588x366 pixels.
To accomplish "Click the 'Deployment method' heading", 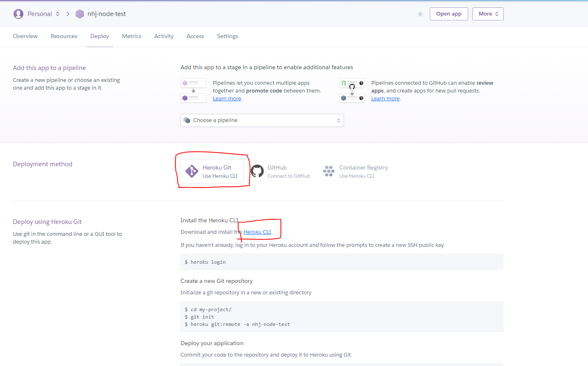I will click(x=43, y=164).
